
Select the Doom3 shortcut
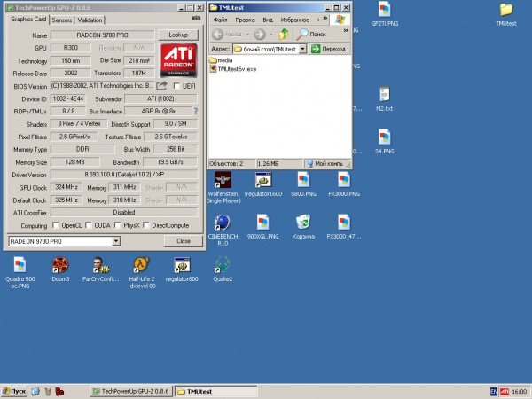click(60, 270)
